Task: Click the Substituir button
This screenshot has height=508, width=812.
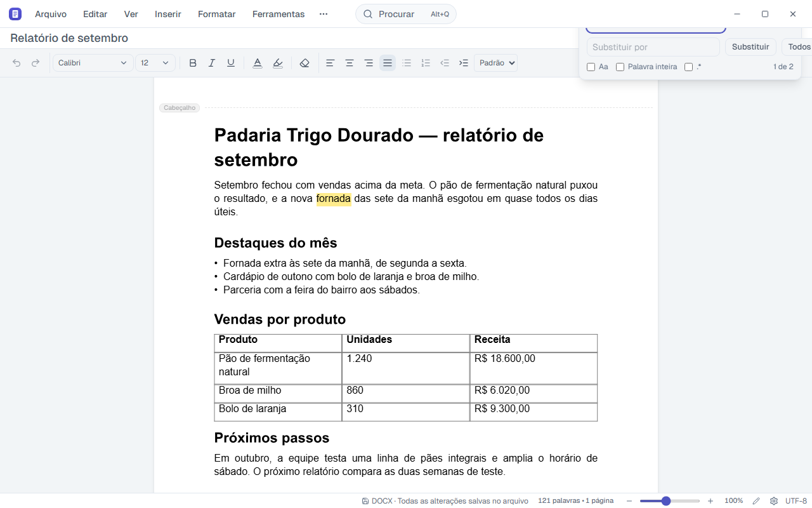Action: coord(750,47)
